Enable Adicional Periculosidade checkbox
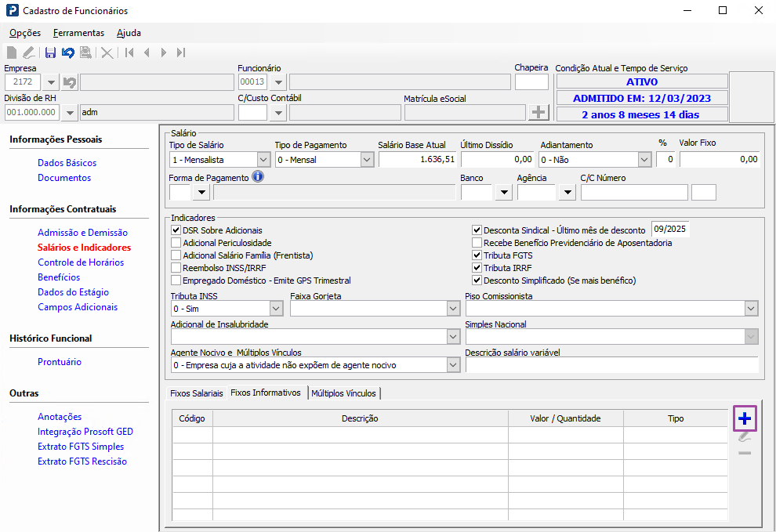 coord(176,242)
